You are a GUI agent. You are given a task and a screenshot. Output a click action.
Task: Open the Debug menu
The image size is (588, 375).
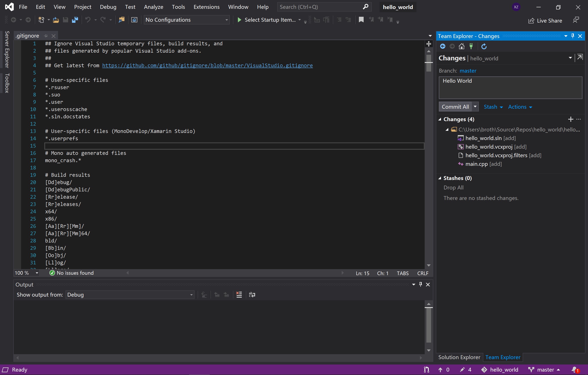click(x=108, y=7)
